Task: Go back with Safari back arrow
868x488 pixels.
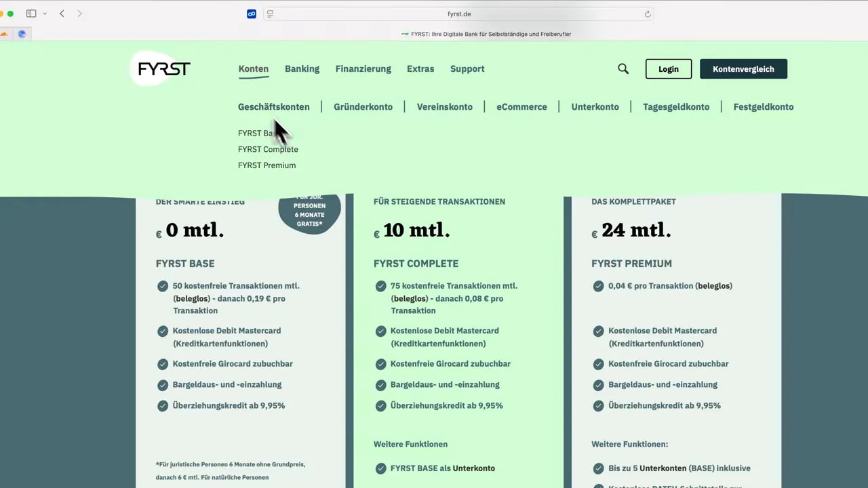Action: pyautogui.click(x=62, y=14)
